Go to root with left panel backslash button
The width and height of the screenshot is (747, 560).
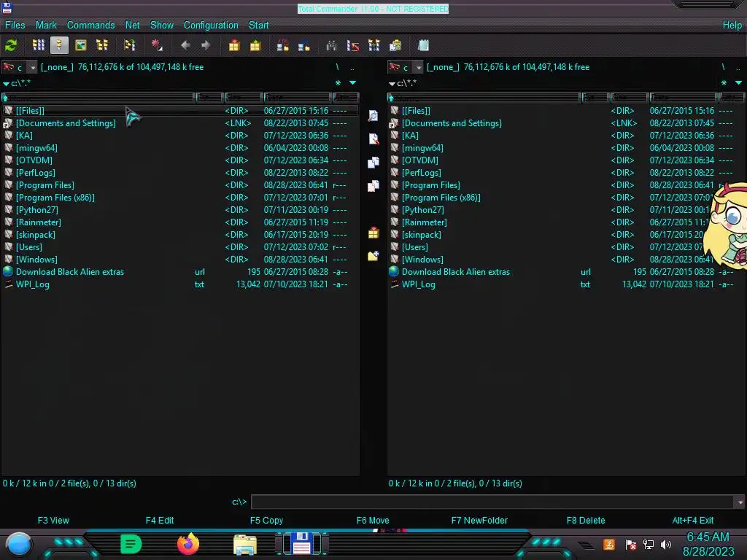click(x=337, y=67)
